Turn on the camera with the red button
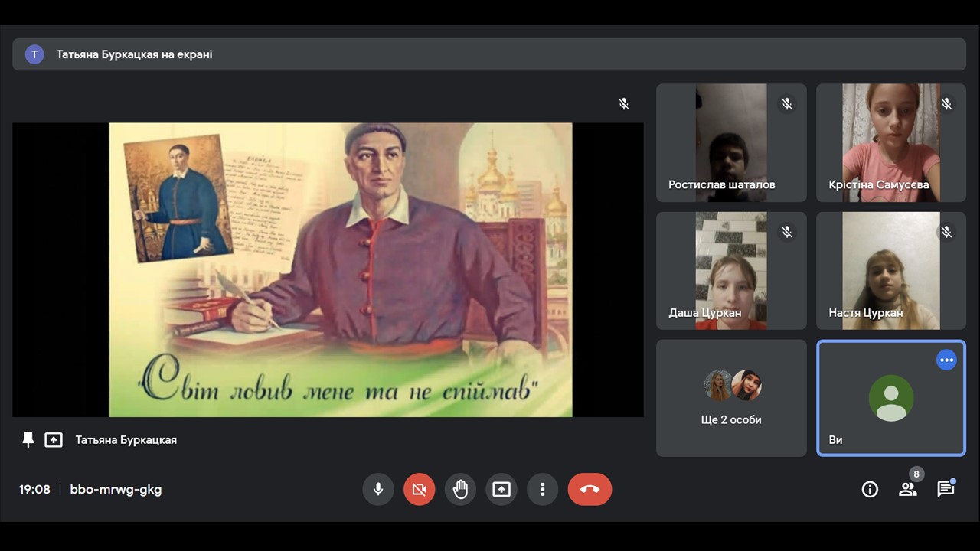 pyautogui.click(x=420, y=489)
